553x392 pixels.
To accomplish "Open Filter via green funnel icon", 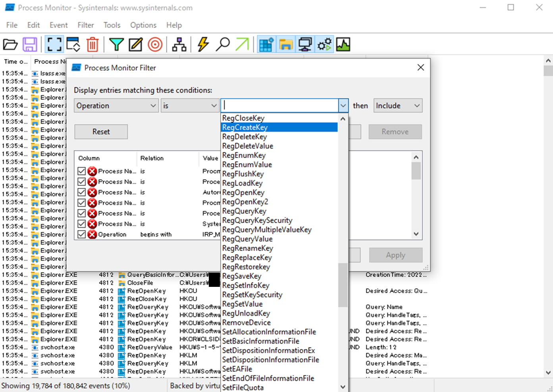I will [116, 44].
